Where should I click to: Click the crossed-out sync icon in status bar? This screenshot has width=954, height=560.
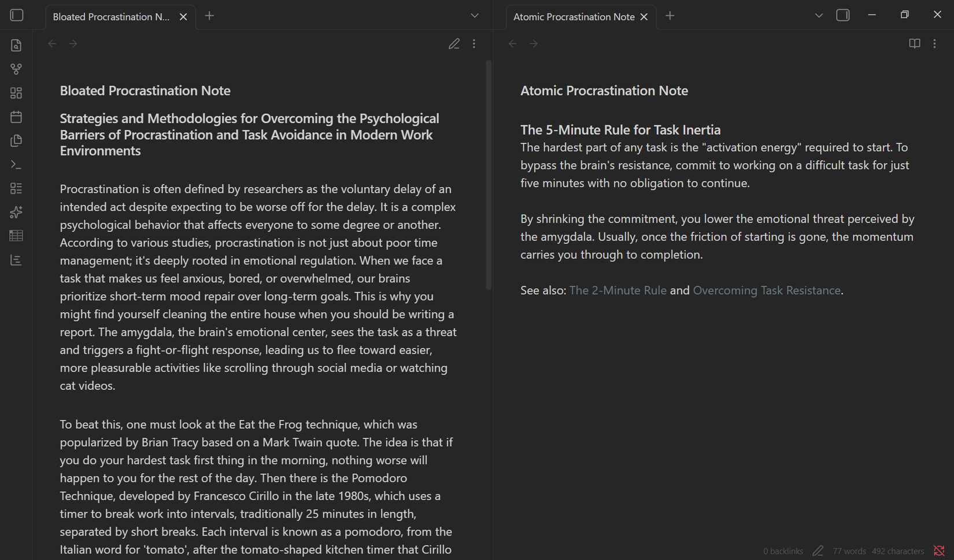coord(939,551)
